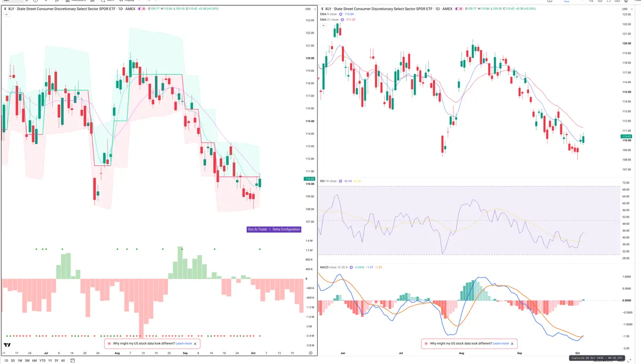Click left chart's moon market-status icon
The height and width of the screenshot is (364, 641).
point(140,9)
